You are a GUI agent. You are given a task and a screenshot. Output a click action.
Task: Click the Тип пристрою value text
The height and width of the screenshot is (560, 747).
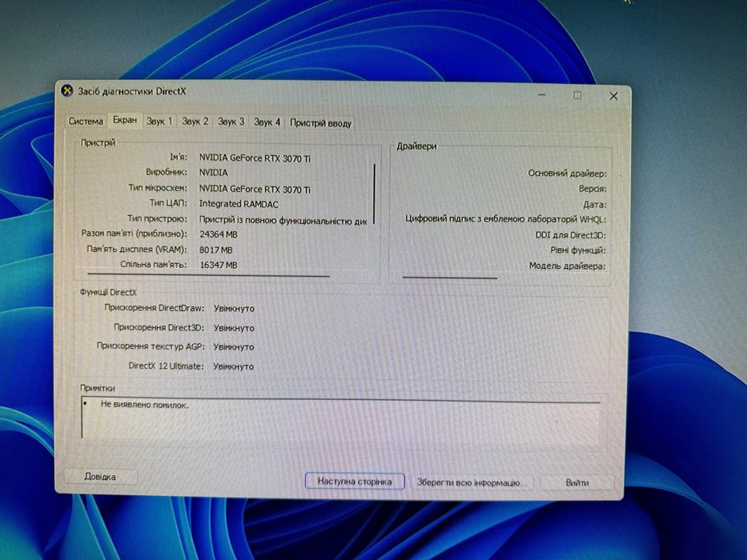(x=283, y=220)
